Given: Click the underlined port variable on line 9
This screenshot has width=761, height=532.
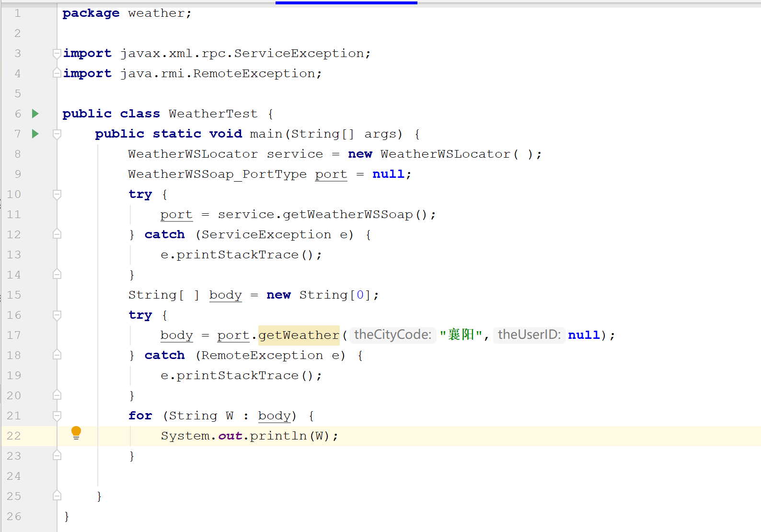Looking at the screenshot, I should (331, 174).
